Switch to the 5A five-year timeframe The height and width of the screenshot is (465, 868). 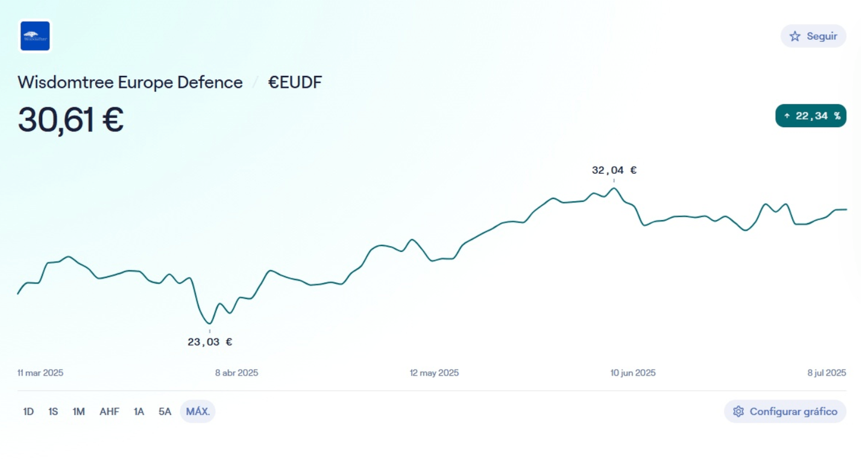165,411
